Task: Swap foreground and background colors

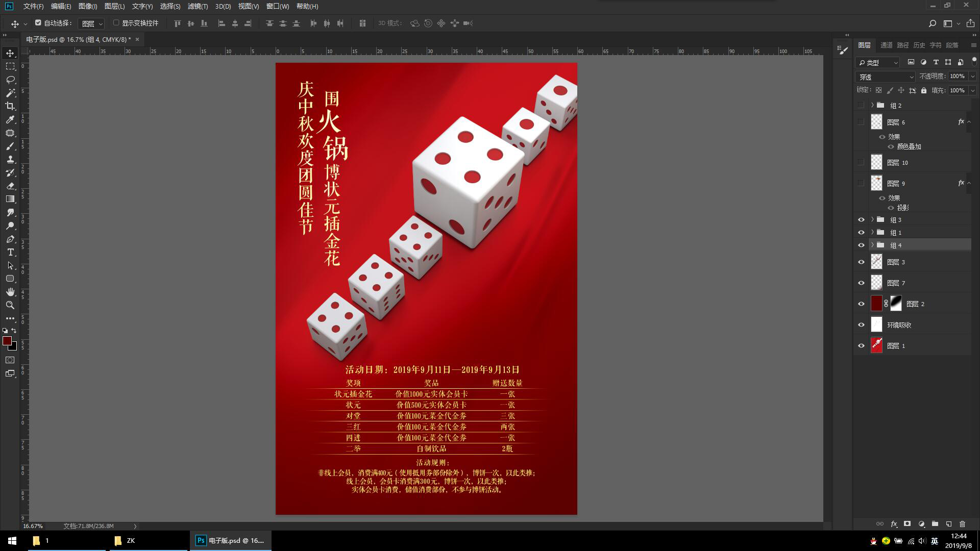Action: tap(14, 331)
